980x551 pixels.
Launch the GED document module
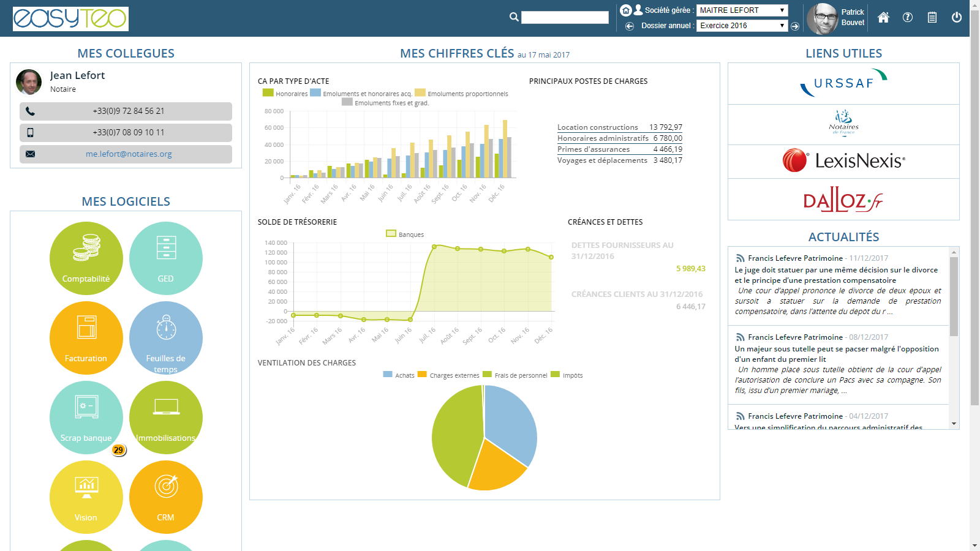(165, 258)
